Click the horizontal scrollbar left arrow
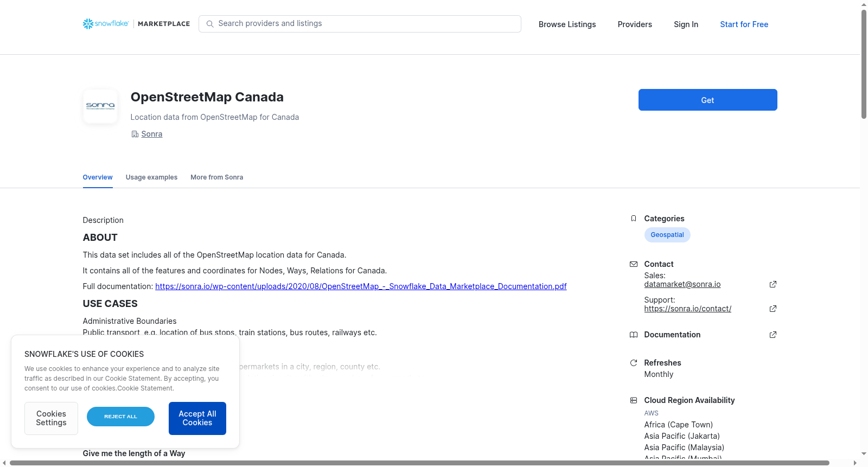 pyautogui.click(x=4, y=463)
